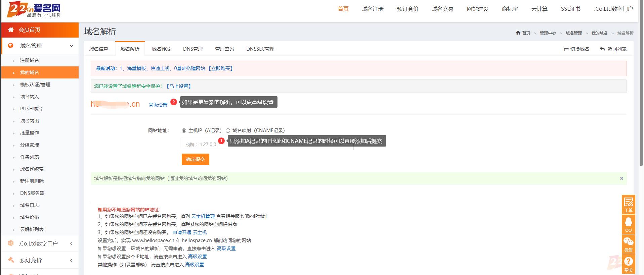Open the 高级设置 link beside domain name
The width and height of the screenshot is (644, 275).
coord(158,105)
